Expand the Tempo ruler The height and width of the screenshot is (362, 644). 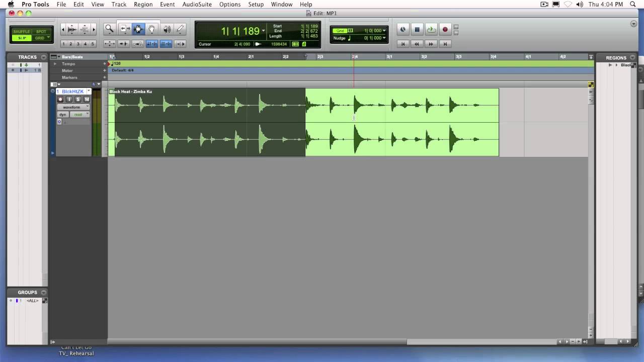[x=55, y=64]
